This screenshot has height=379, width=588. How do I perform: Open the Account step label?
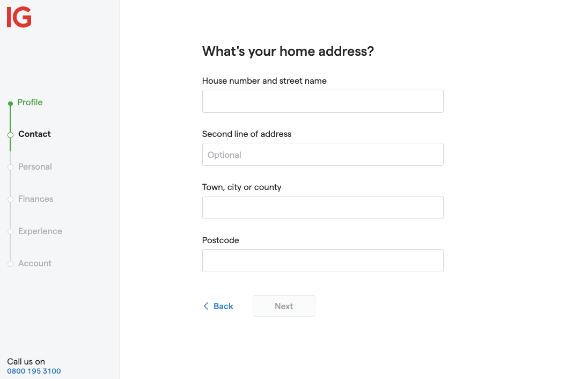[x=35, y=264]
